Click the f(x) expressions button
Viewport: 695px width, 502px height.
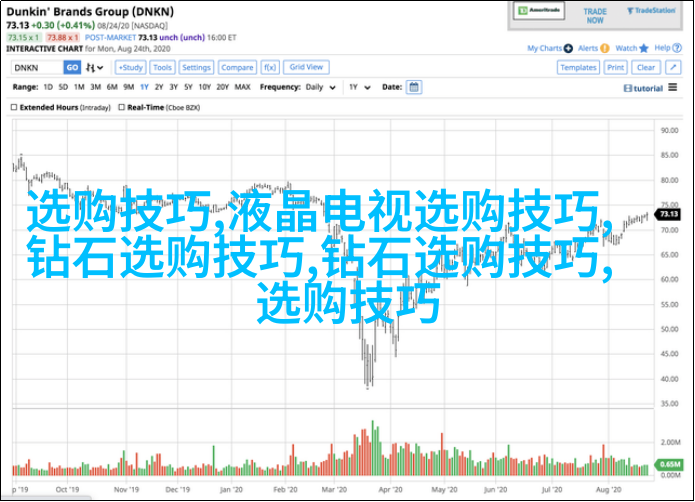[x=269, y=67]
